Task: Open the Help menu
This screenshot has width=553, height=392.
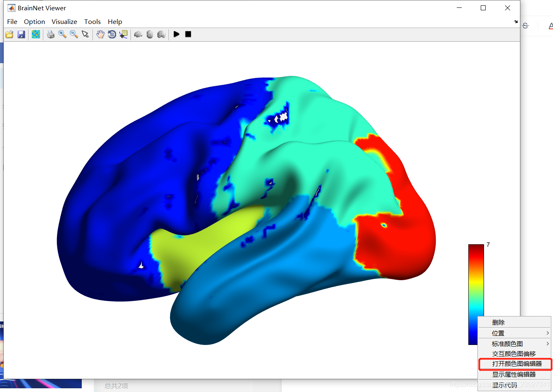Action: coord(115,21)
